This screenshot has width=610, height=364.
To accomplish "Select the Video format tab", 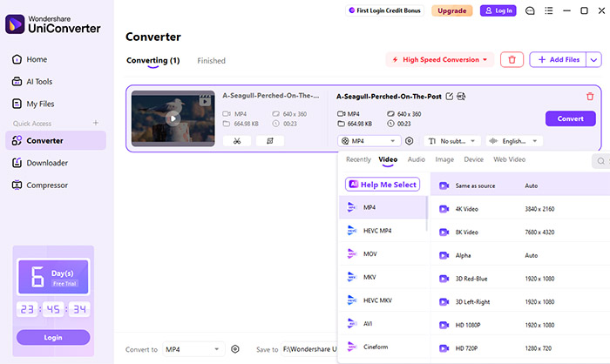I will 388,159.
